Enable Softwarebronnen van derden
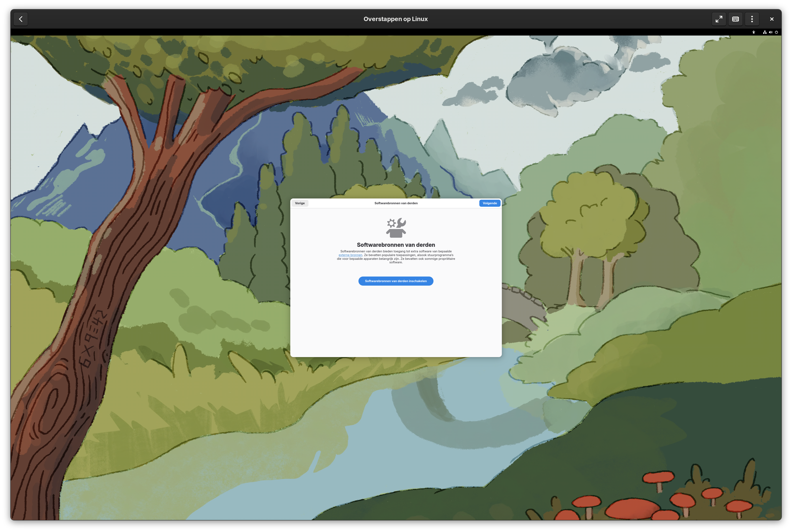 click(396, 281)
